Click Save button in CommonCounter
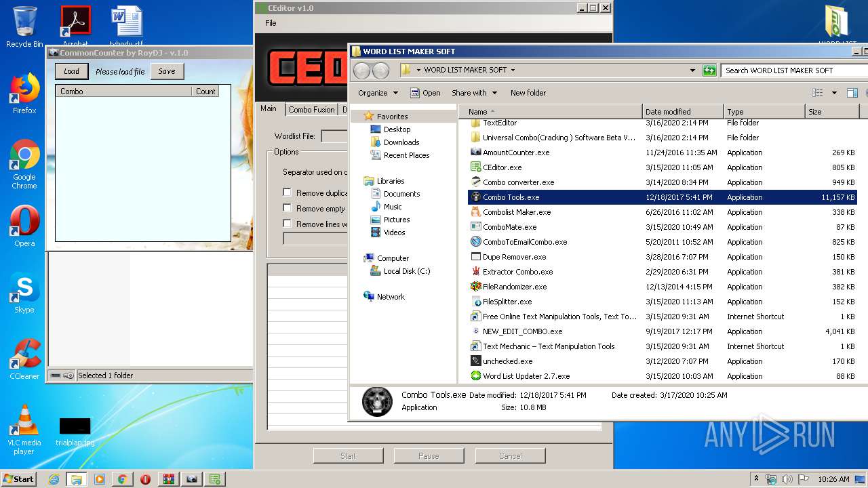Screen dimensions: 868x488 pos(167,71)
